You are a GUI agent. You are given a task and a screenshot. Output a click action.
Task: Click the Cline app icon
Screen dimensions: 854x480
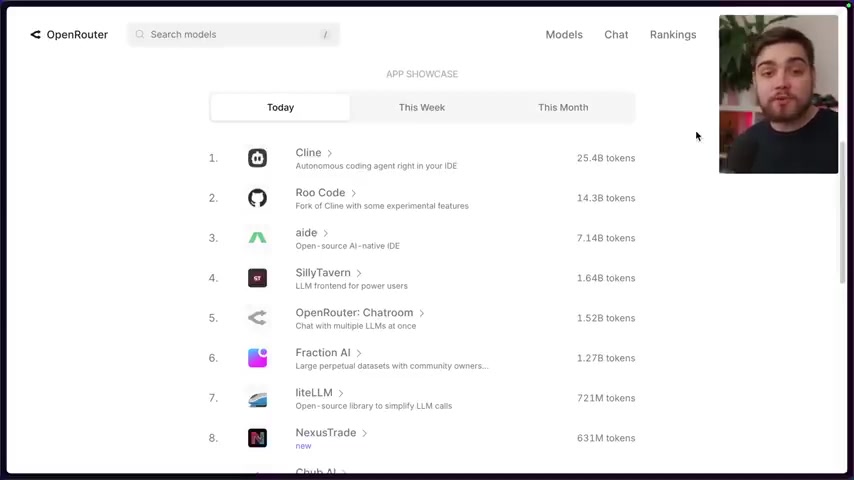(x=257, y=158)
